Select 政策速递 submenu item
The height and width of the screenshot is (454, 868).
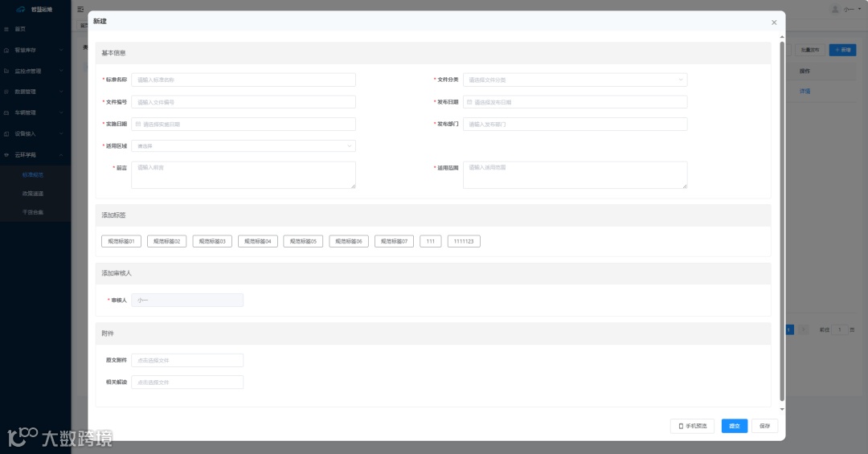click(33, 194)
